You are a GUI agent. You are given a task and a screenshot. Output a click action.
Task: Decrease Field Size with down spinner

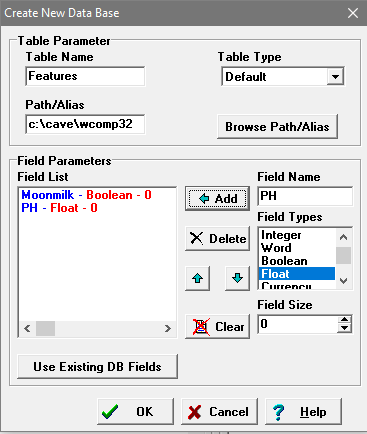pos(344,329)
